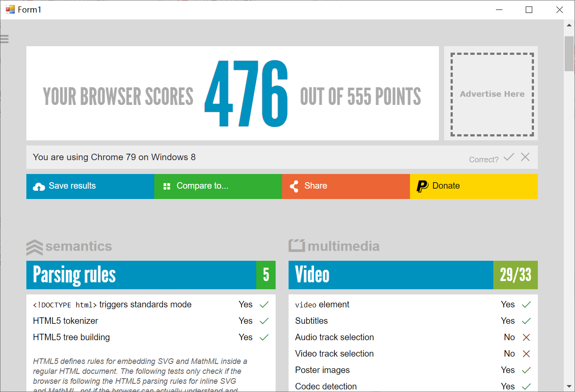Click the semantics heading text
The height and width of the screenshot is (392, 575).
(79, 247)
